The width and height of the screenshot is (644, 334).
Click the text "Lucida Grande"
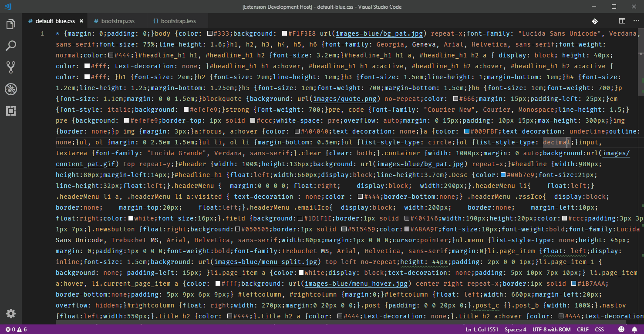pyautogui.click(x=176, y=153)
